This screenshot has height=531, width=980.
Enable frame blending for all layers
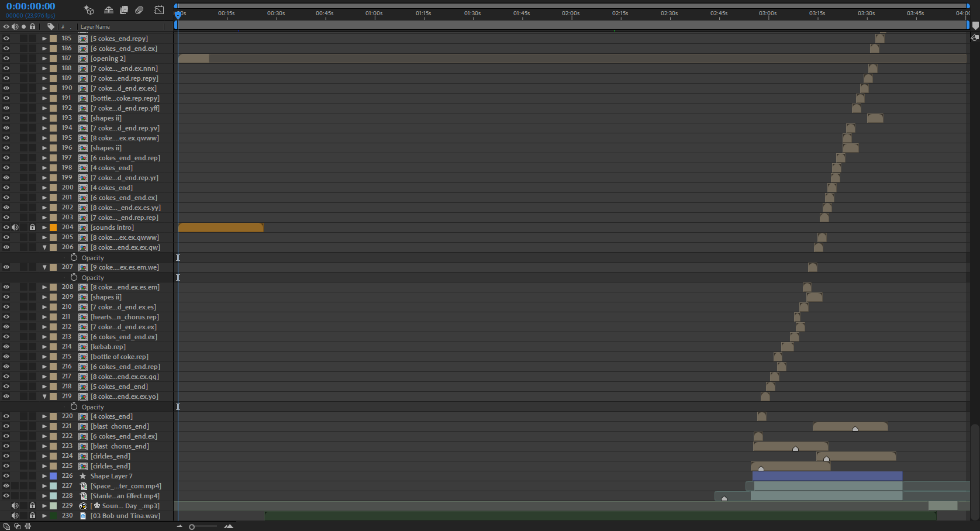124,10
